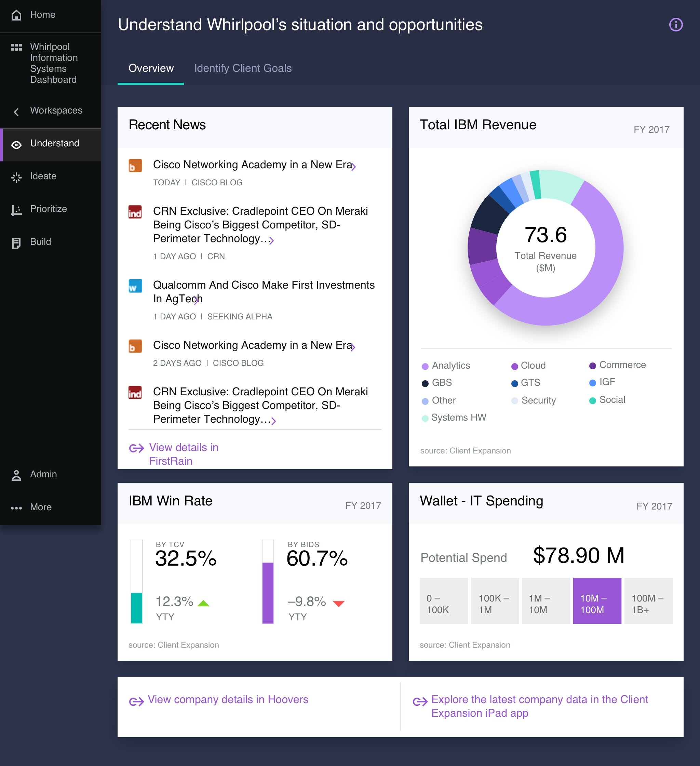
Task: Click the GTS legend swatch
Action: pos(515,383)
